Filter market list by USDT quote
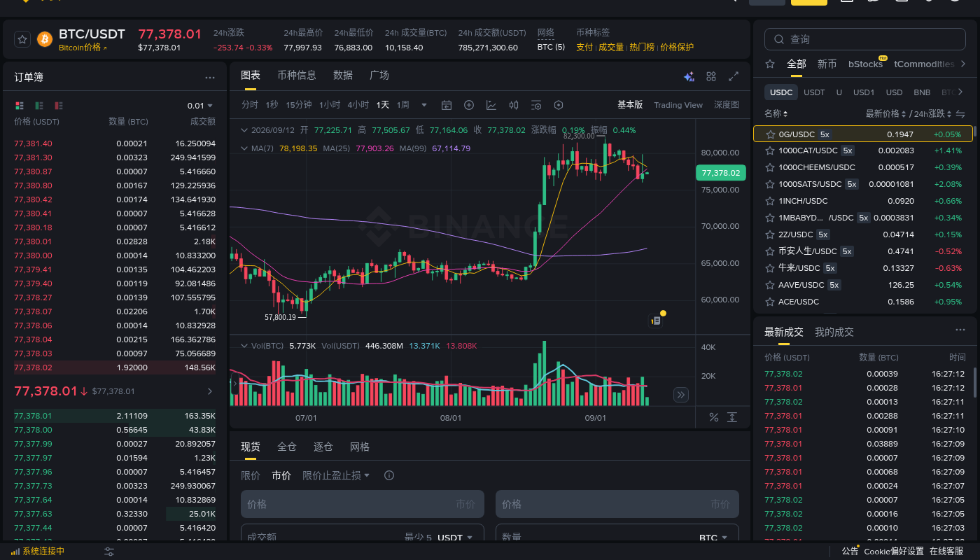 tap(814, 92)
